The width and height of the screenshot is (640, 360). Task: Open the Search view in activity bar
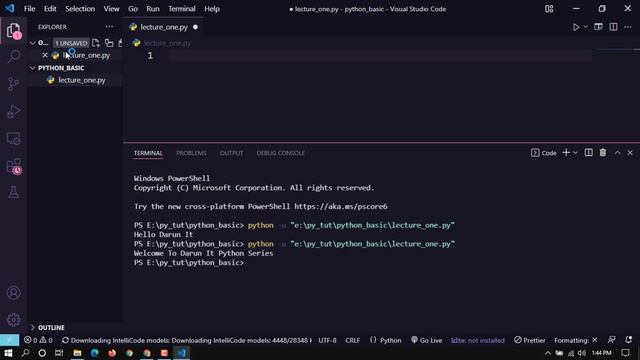[x=13, y=56]
